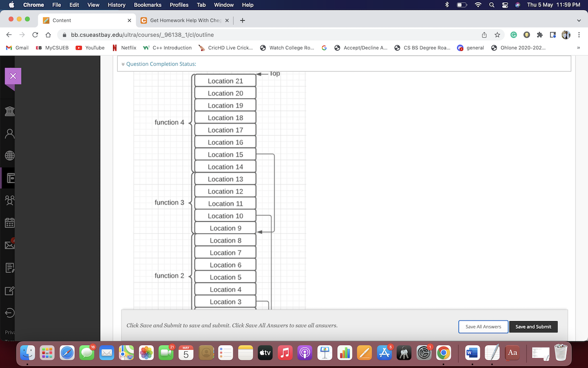
Task: Open the Calendar icon in the sidebar
Action: tap(9, 223)
